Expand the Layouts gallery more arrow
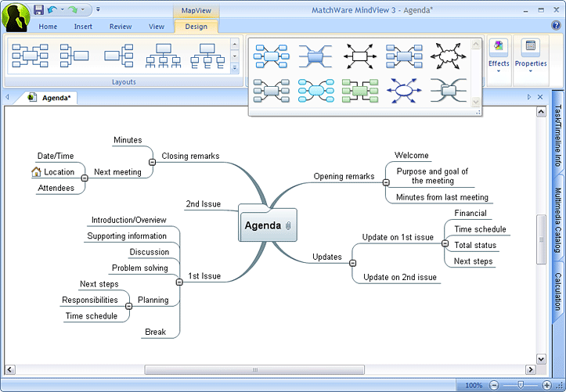 point(235,67)
